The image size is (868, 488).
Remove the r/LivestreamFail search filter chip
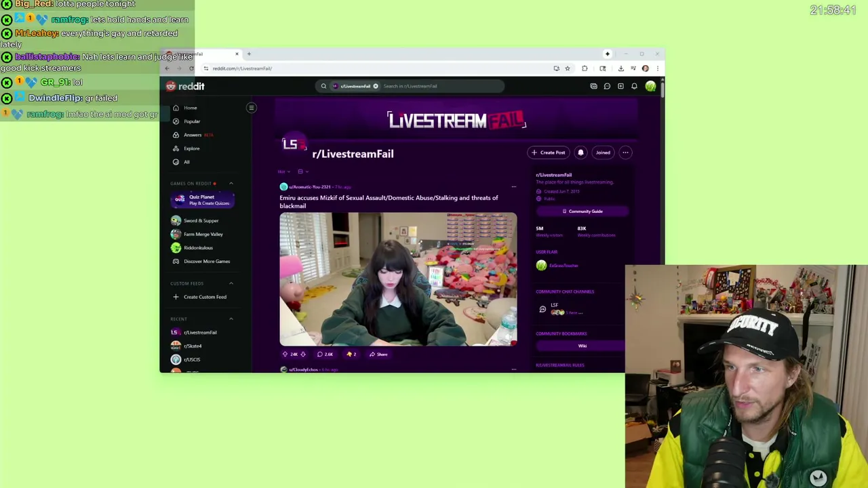[375, 86]
